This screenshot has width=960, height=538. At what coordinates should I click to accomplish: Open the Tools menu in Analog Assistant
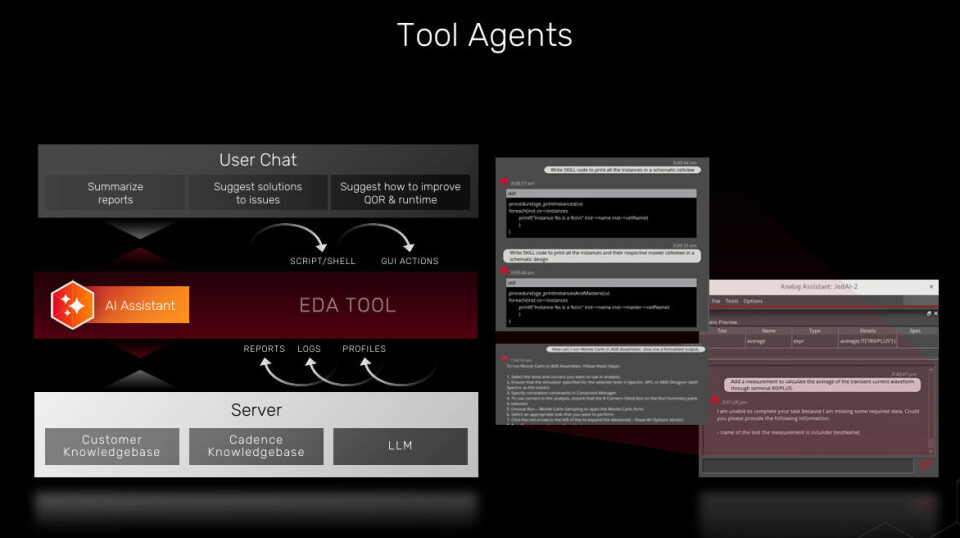[x=732, y=301]
